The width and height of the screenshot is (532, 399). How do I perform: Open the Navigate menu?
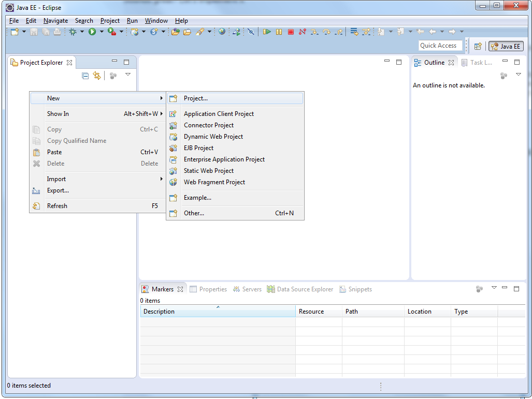[55, 21]
